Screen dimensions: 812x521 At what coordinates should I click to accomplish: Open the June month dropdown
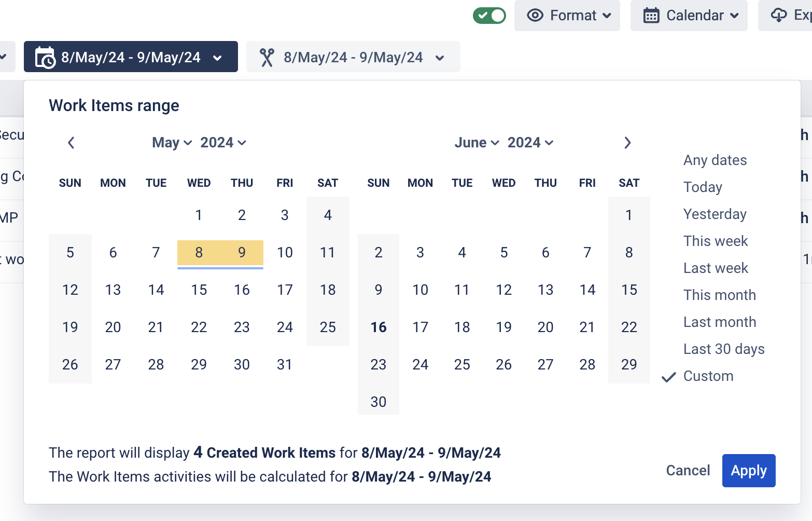tap(477, 143)
